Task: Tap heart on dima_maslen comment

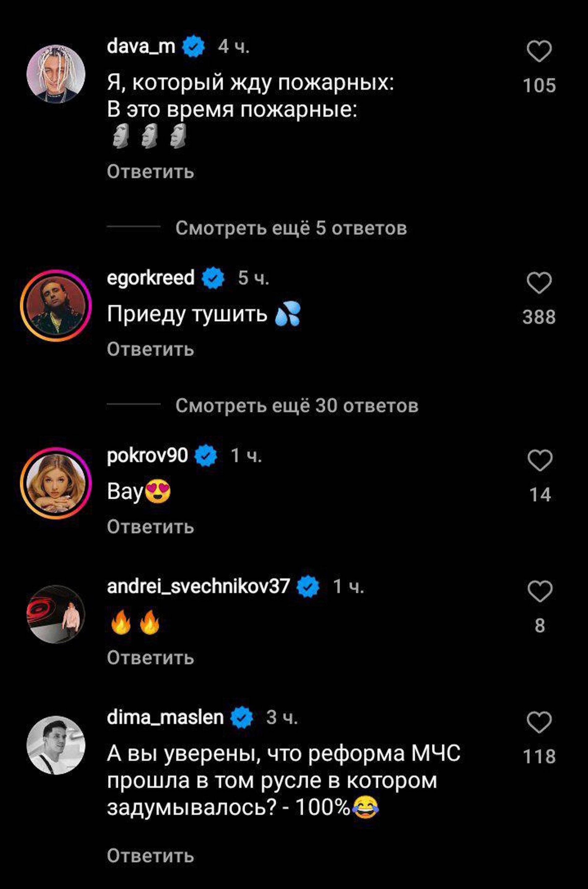Action: tap(539, 722)
